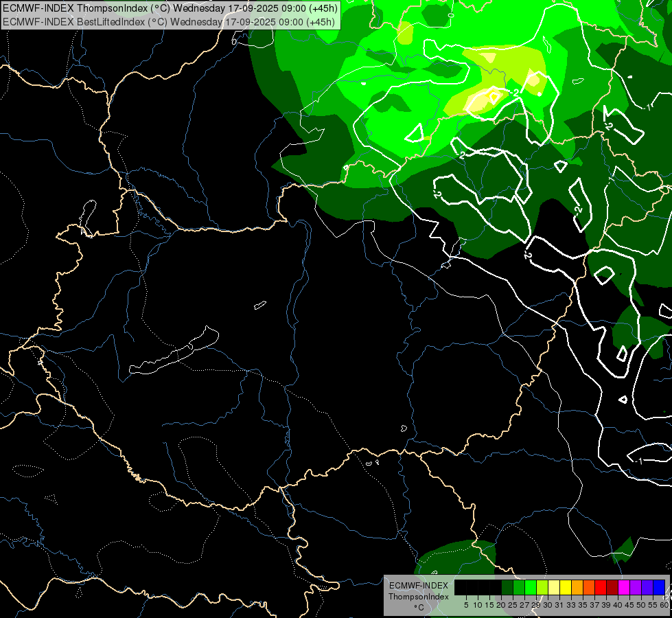Click legend tick value 39
This screenshot has height=618, width=672.
pyautogui.click(x=606, y=605)
